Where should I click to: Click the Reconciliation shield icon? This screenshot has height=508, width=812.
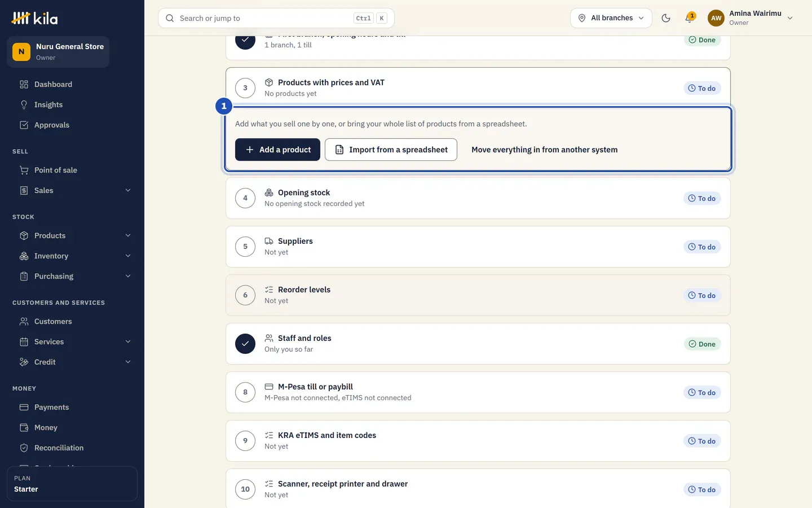click(24, 448)
